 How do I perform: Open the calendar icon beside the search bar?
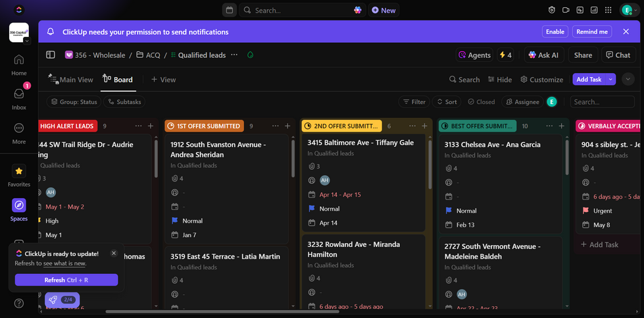click(x=229, y=10)
